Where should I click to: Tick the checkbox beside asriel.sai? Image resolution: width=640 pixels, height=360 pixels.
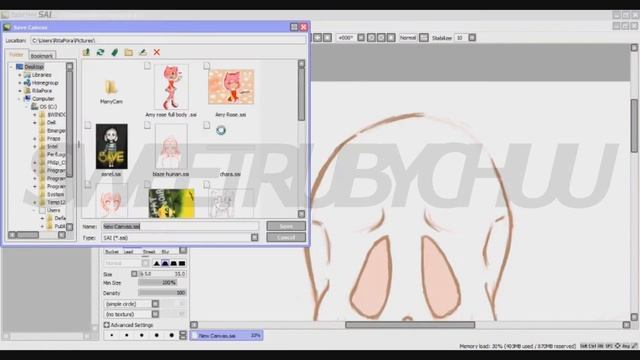[88, 125]
